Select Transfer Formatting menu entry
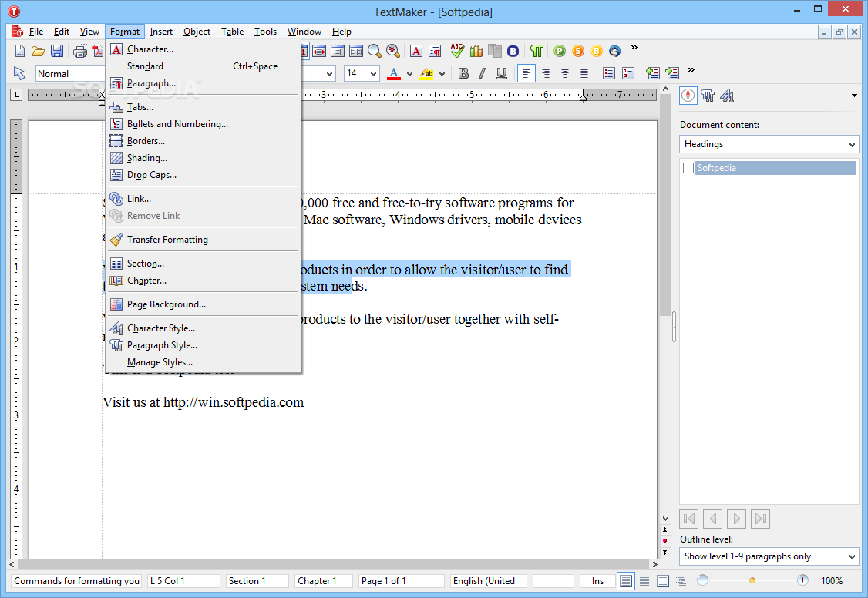 click(x=204, y=240)
